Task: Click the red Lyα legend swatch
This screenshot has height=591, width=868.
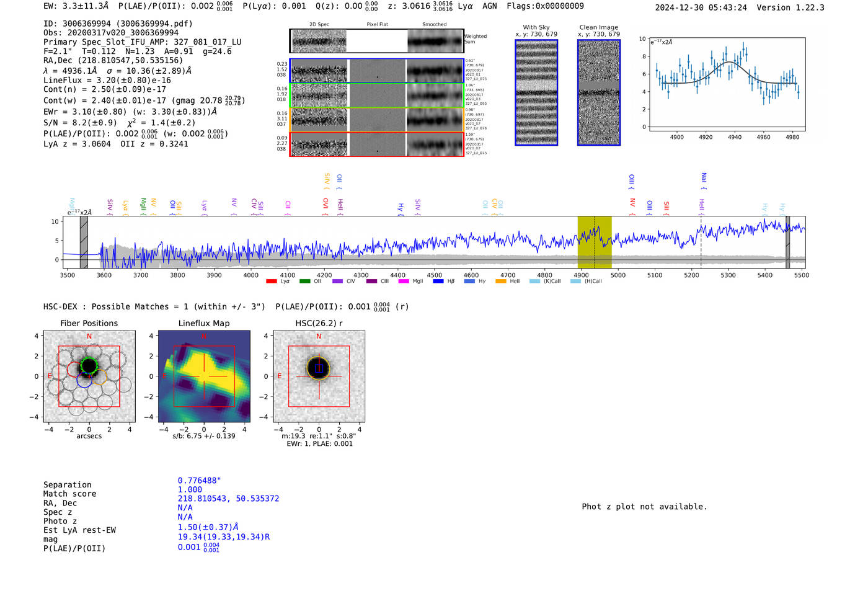Action: 271,281
